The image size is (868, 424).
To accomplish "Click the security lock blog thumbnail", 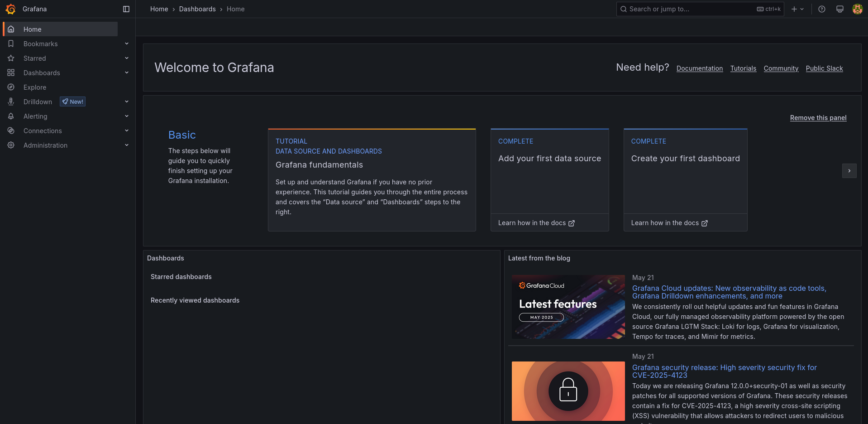I will pyautogui.click(x=568, y=391).
